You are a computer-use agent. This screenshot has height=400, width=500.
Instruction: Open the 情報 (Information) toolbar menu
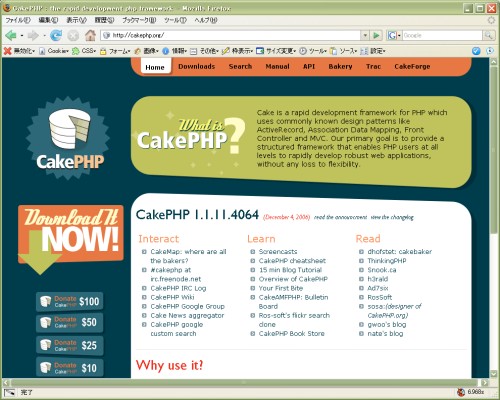(x=175, y=51)
